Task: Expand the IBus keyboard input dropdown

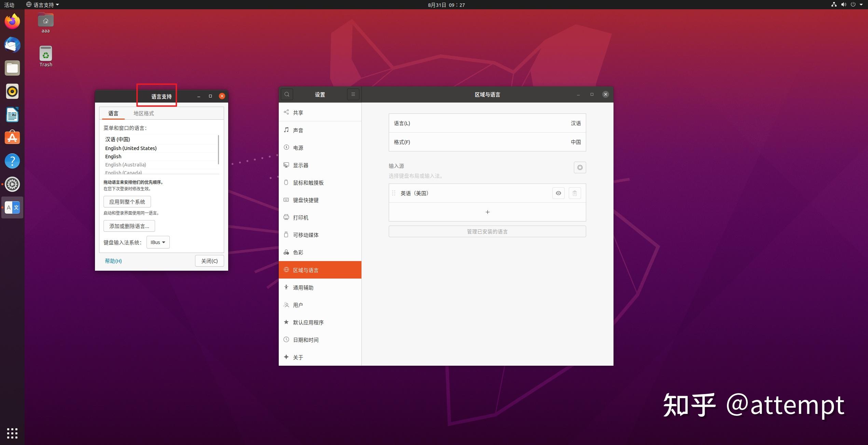Action: pyautogui.click(x=157, y=242)
